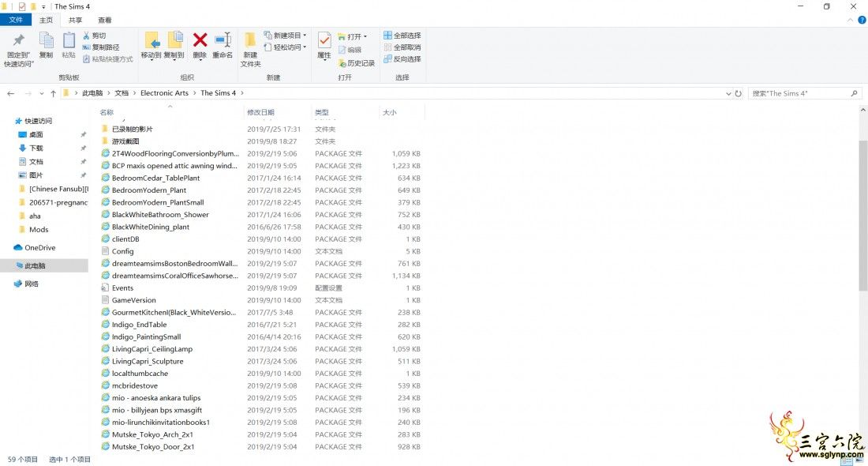Select BedroomCedar_TablePlant file
Image resolution: width=868 pixels, height=466 pixels.
(156, 178)
